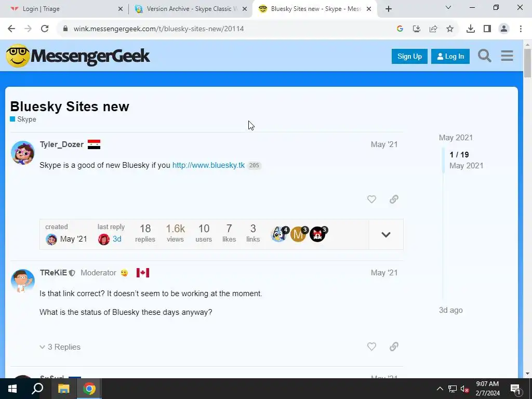
Task: Open TReKiE's avatar picture
Action: click(23, 281)
